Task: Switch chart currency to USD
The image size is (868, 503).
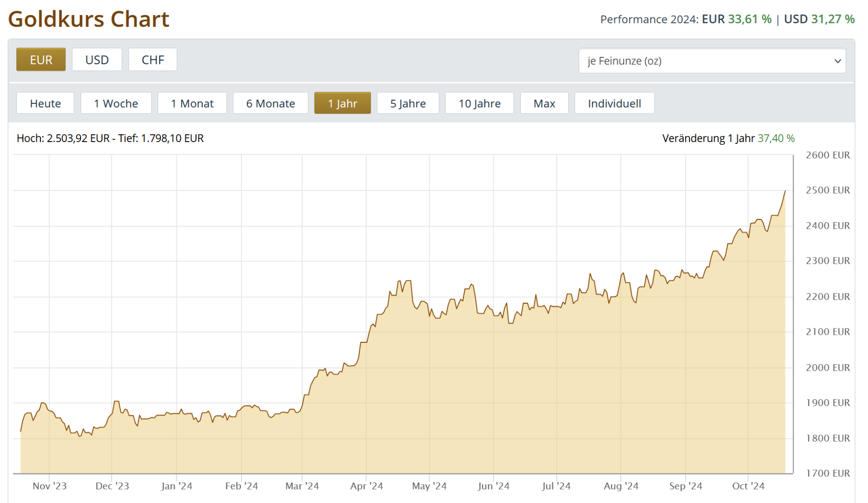Action: (97, 60)
